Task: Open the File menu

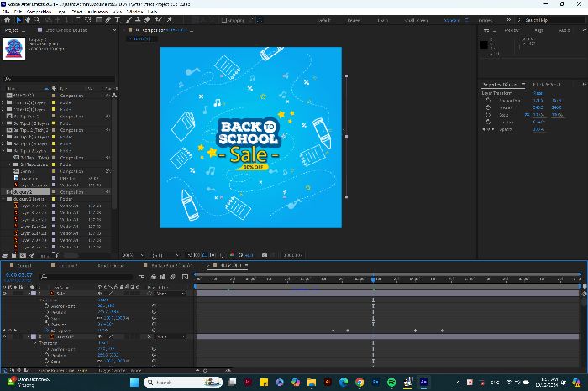Action: click(6, 12)
